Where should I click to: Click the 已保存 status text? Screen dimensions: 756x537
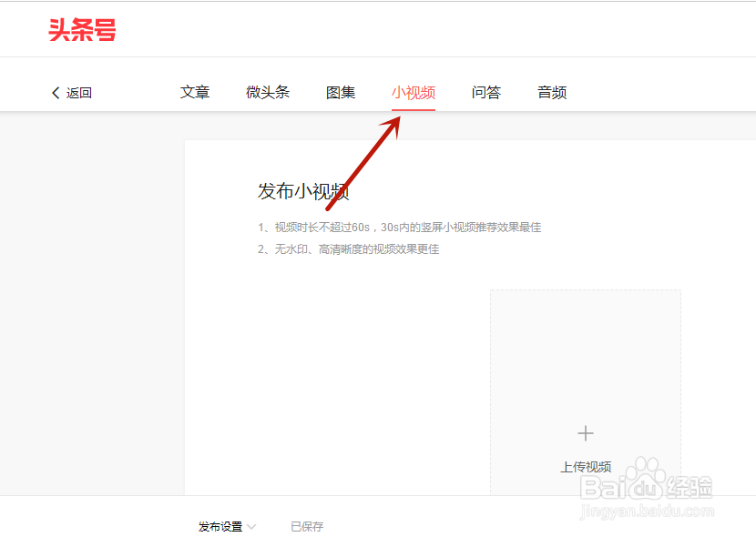tap(307, 526)
